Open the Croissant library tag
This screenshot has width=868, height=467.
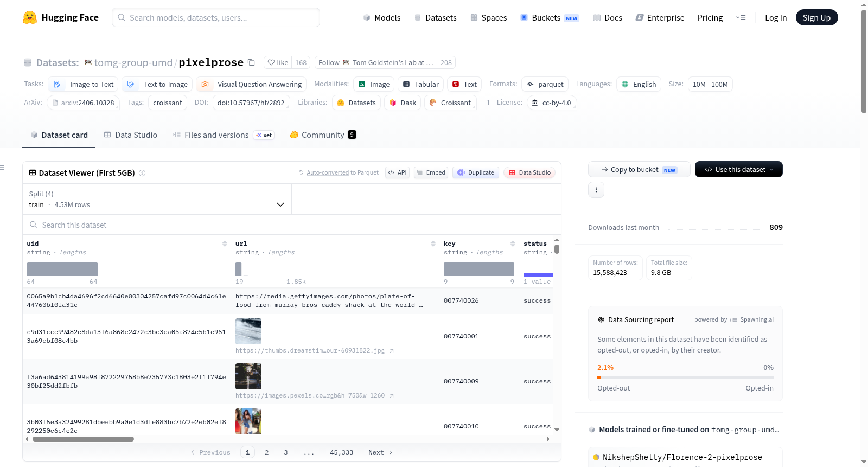tap(450, 103)
